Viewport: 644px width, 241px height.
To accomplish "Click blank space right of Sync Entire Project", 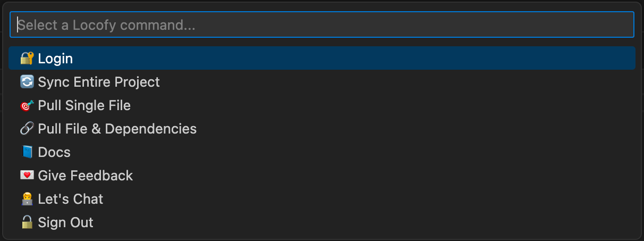I will pos(397,82).
